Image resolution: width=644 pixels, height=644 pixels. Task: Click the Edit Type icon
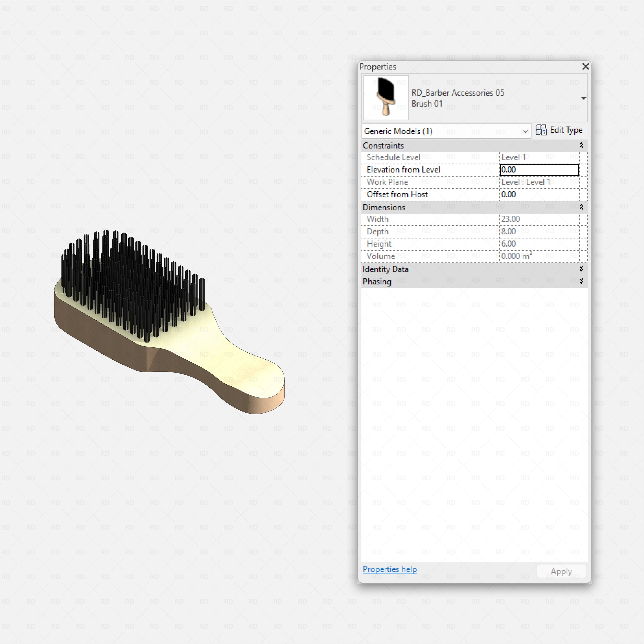click(541, 130)
